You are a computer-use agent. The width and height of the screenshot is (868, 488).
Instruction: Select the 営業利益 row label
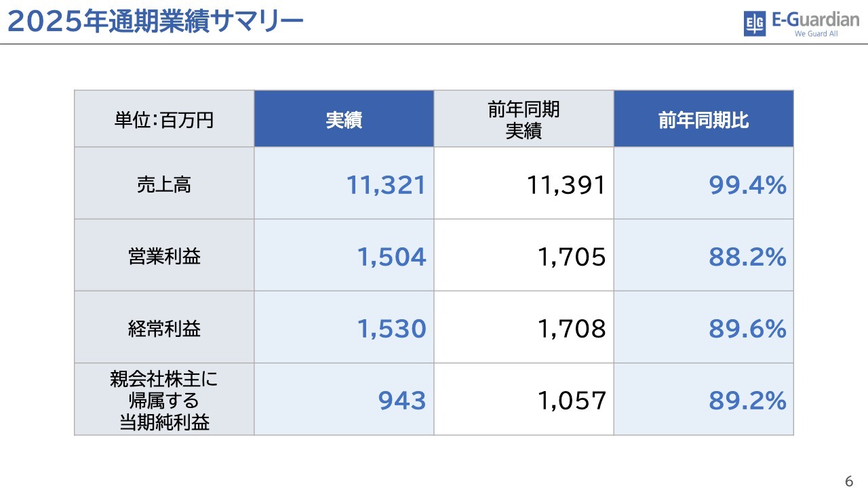click(x=164, y=256)
